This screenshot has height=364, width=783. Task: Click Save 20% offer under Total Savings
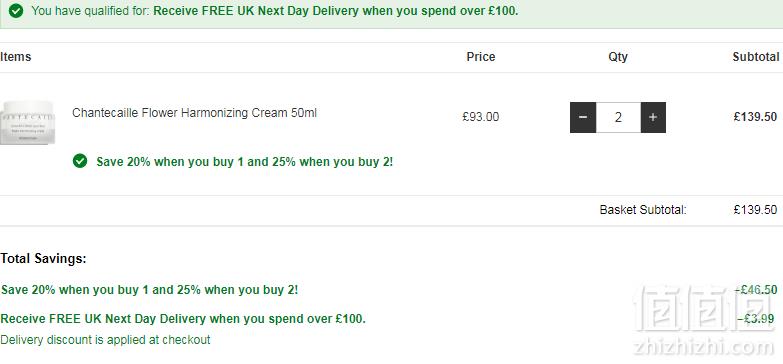149,290
